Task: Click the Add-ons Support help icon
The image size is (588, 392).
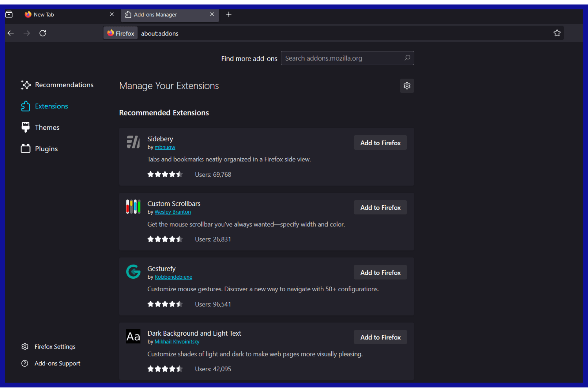Action: (24, 363)
